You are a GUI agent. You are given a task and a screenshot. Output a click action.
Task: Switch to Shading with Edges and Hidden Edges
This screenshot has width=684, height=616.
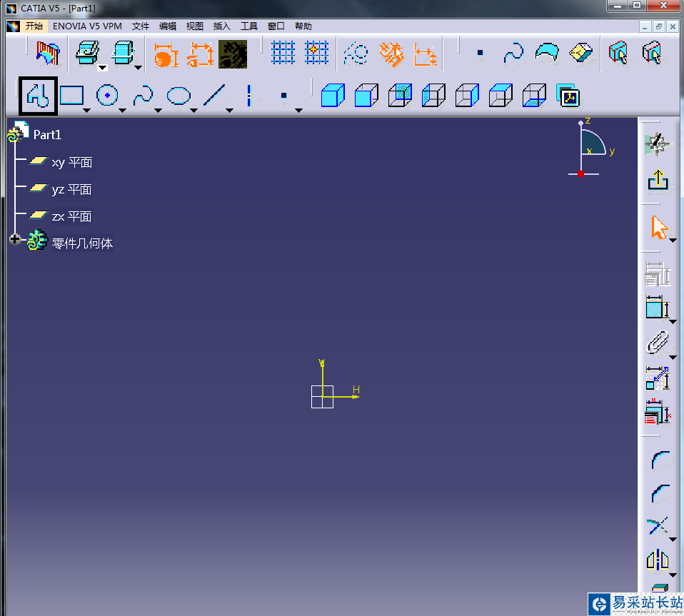pos(433,95)
